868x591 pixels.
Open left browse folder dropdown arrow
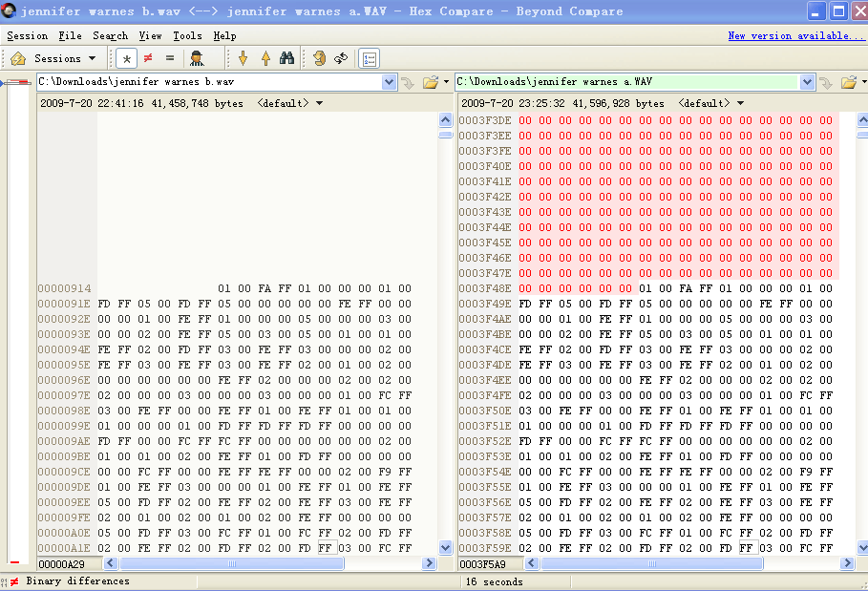click(x=446, y=82)
